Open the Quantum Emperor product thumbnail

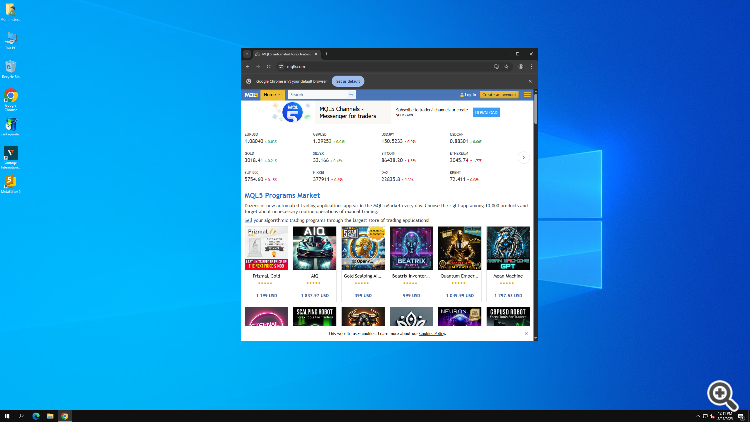click(x=460, y=248)
